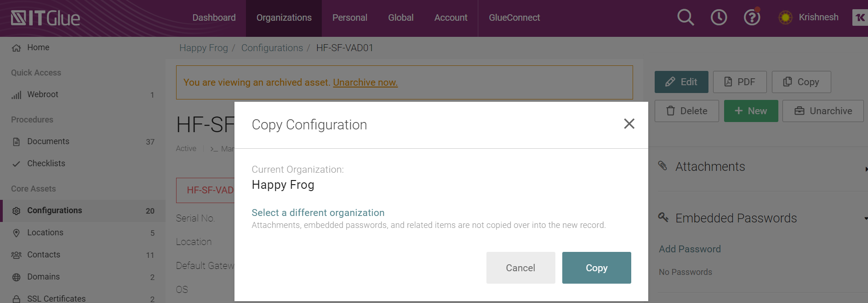Open the search magnifier icon

(x=685, y=17)
